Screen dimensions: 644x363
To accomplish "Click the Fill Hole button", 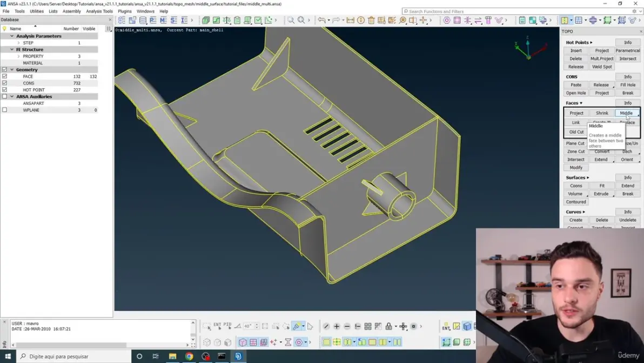I will [x=628, y=85].
